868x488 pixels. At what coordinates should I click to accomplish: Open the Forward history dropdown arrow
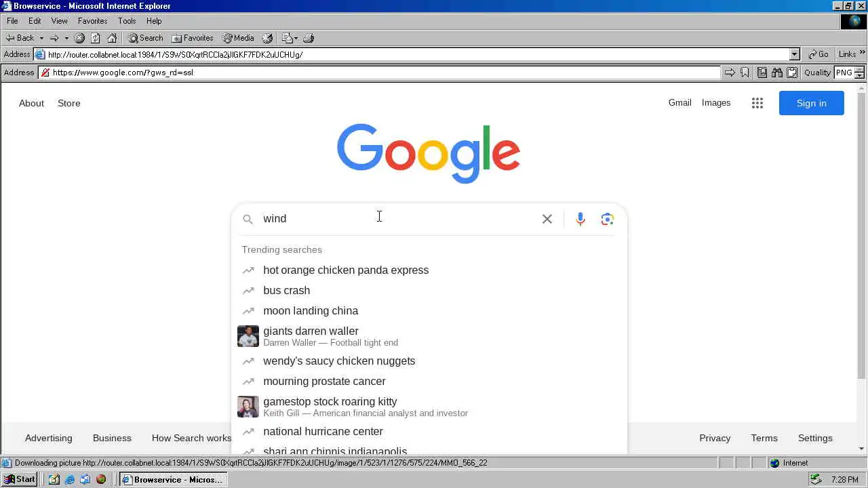(66, 38)
